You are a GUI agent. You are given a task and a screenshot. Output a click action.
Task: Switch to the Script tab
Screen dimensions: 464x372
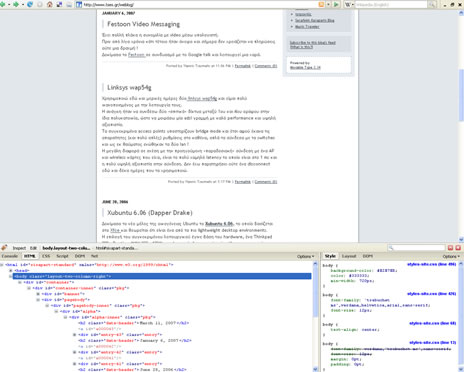tap(62, 256)
